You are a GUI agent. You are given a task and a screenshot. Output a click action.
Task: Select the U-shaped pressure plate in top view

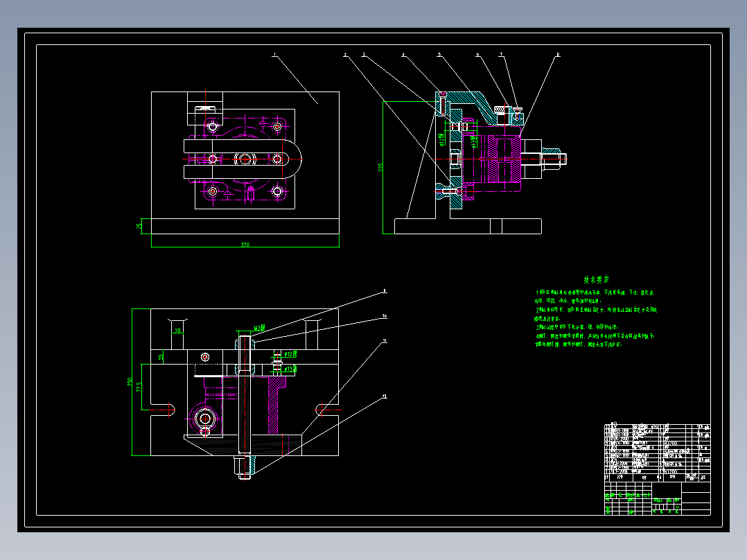point(243,159)
